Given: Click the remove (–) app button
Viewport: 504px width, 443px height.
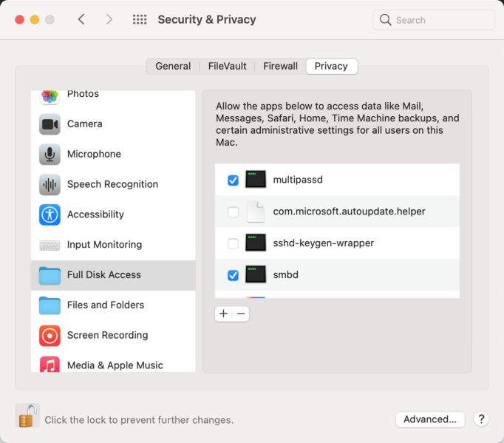Looking at the screenshot, I should (x=241, y=314).
